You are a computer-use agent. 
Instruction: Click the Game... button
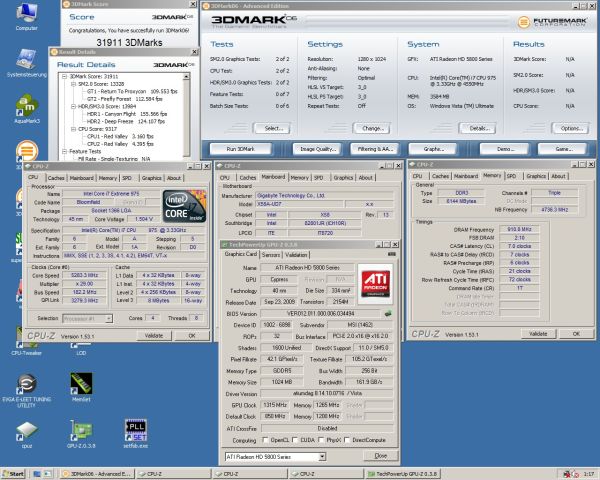(x=564, y=149)
